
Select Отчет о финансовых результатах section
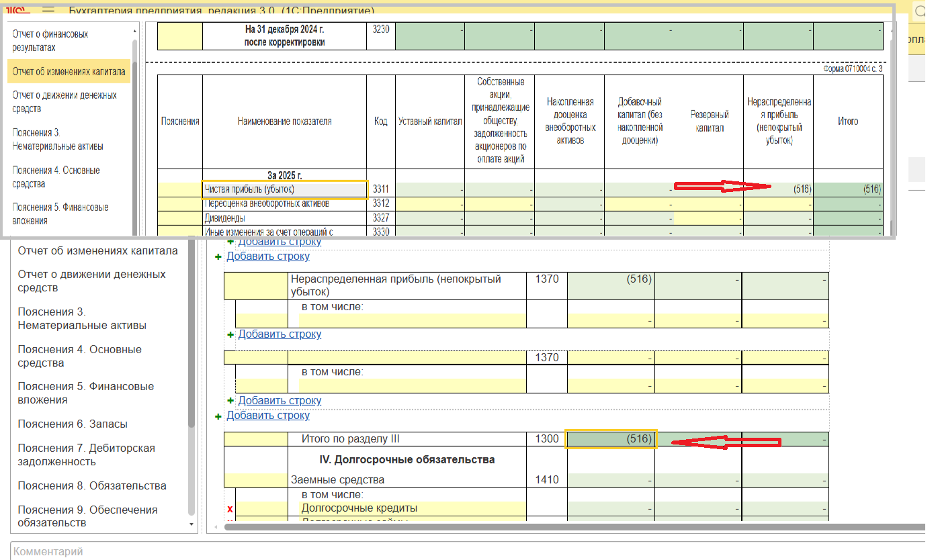point(50,41)
